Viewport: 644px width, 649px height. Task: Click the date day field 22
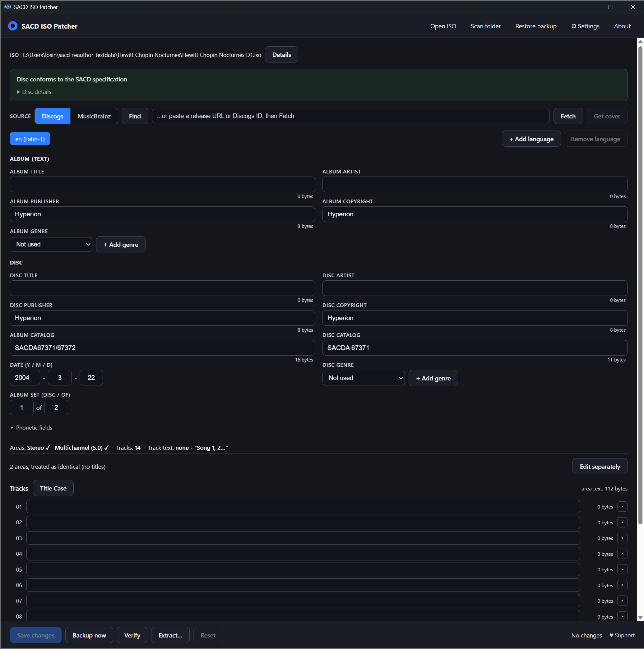coord(91,378)
